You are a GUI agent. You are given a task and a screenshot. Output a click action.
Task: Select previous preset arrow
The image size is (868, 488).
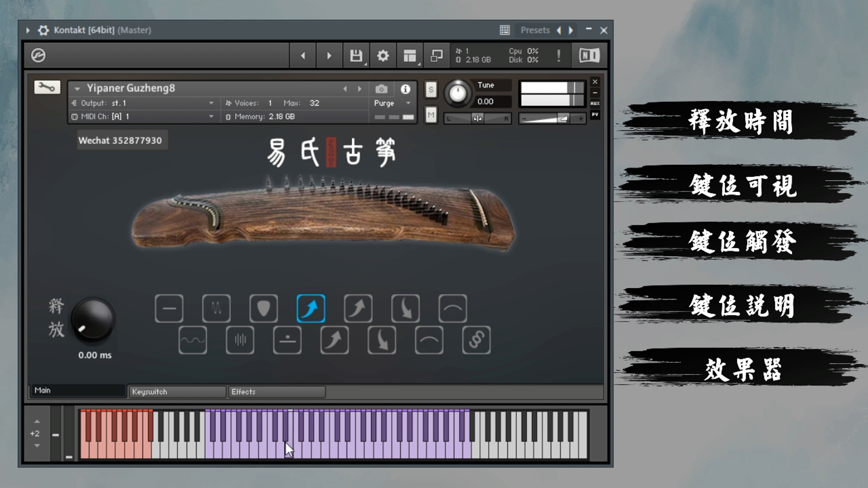coord(559,30)
